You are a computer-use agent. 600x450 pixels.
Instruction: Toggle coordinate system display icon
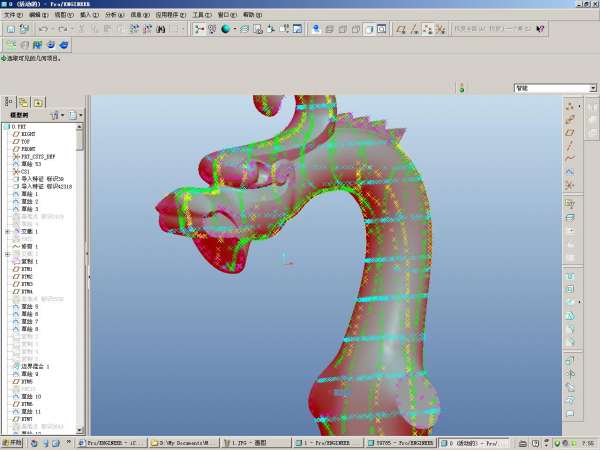440,29
